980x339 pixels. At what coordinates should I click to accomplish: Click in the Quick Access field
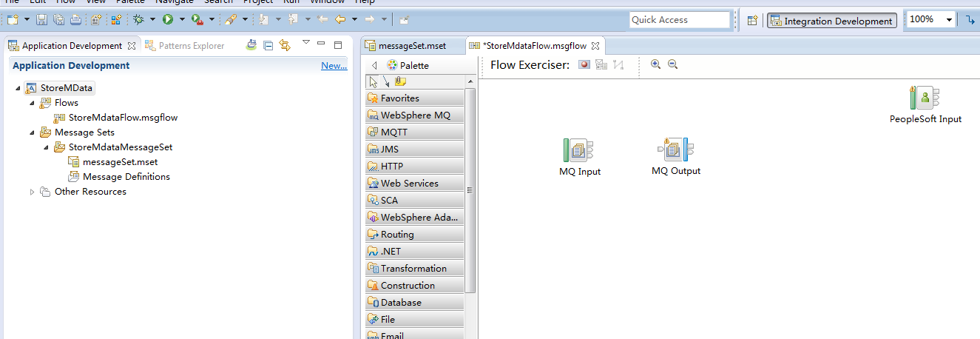[x=680, y=20]
